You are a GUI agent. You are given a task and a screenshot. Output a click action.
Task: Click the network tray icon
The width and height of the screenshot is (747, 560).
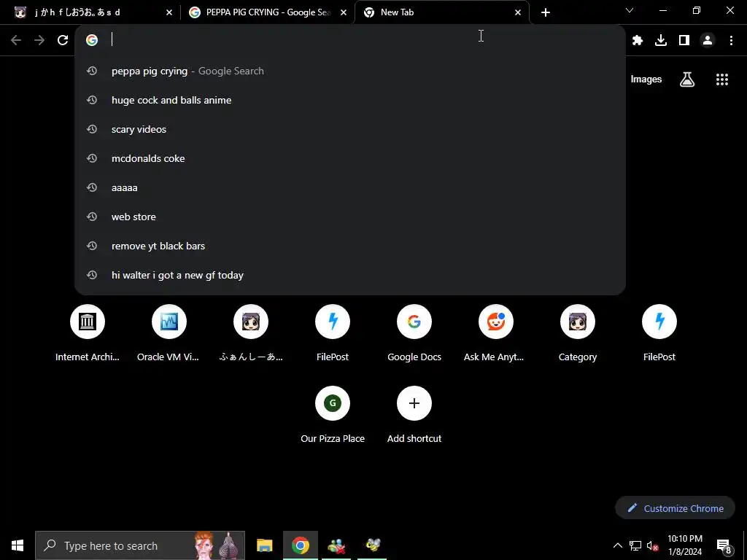click(x=635, y=545)
